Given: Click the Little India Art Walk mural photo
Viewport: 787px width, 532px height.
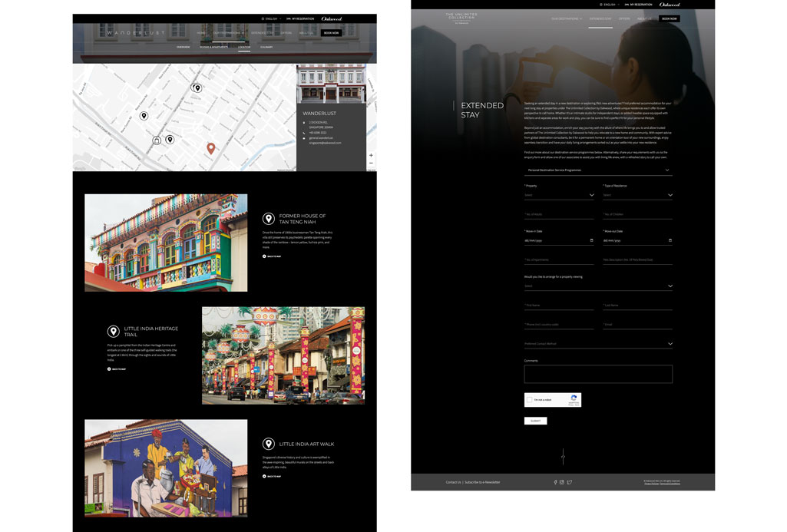Looking at the screenshot, I should [166, 468].
